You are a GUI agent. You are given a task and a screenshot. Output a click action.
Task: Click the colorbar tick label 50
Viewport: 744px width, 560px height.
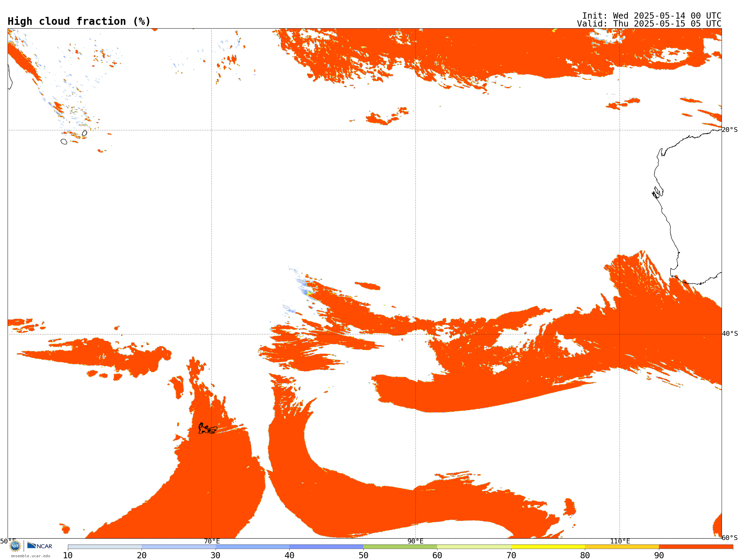pos(363,556)
